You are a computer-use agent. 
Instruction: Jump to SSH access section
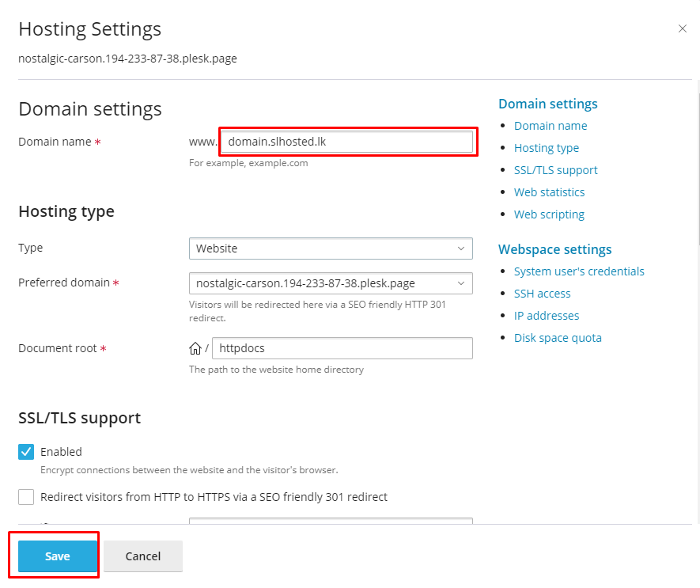542,294
